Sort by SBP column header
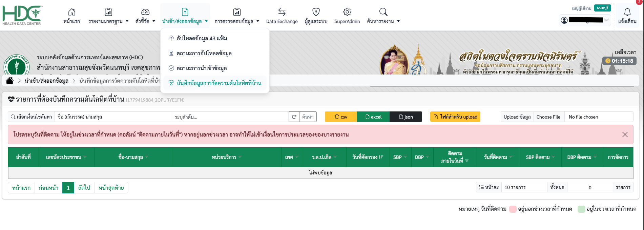 click(400, 157)
